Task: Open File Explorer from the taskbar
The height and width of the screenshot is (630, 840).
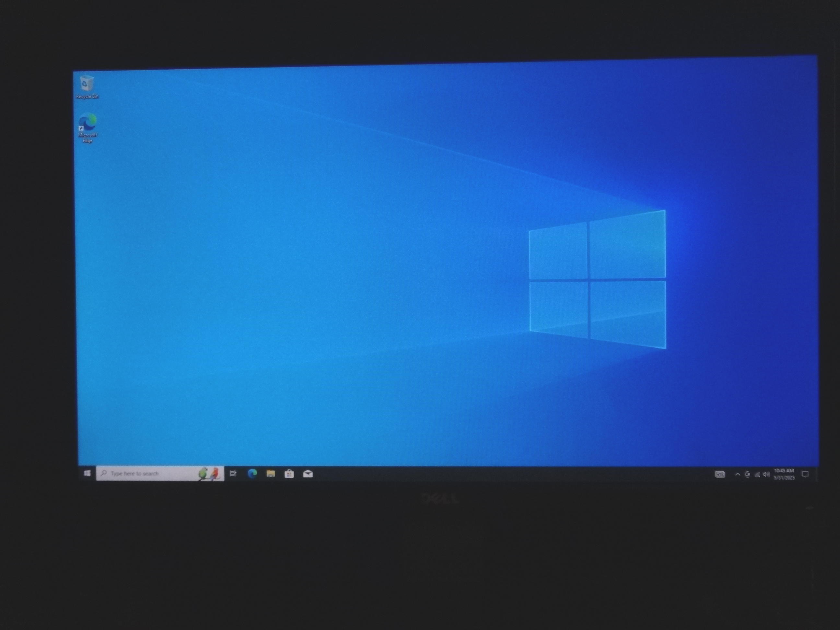Action: tap(271, 473)
